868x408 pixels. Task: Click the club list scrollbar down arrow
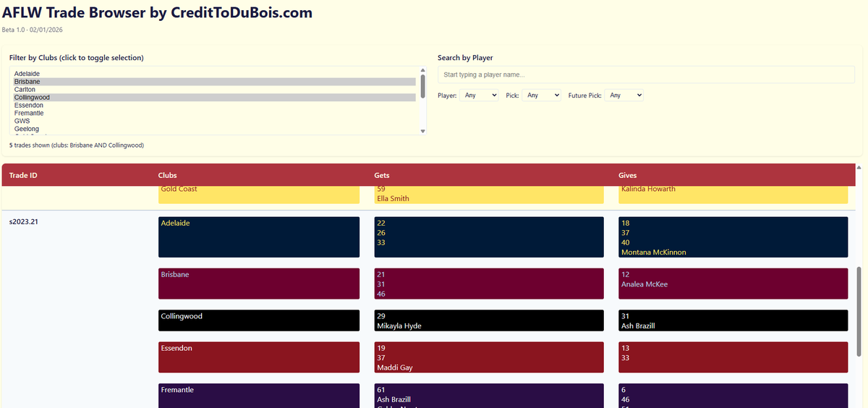click(x=422, y=131)
